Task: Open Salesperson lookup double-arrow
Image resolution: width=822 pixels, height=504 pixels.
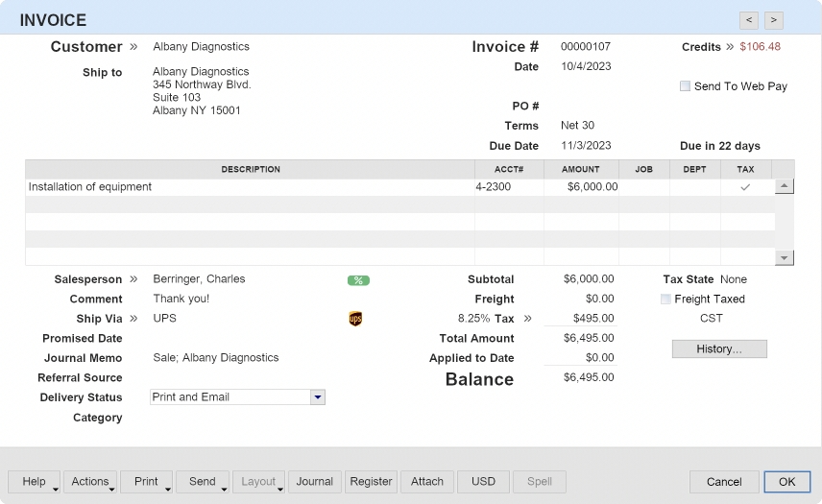Action: [133, 279]
